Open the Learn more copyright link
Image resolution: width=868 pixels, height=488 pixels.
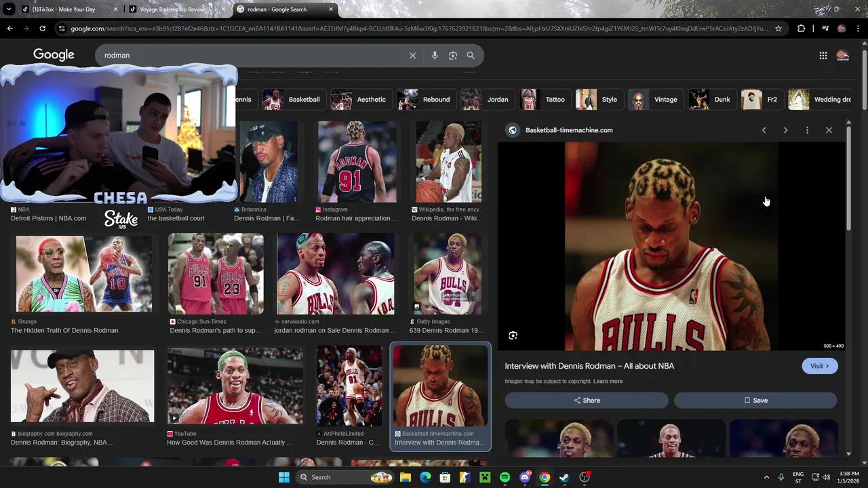pyautogui.click(x=608, y=382)
